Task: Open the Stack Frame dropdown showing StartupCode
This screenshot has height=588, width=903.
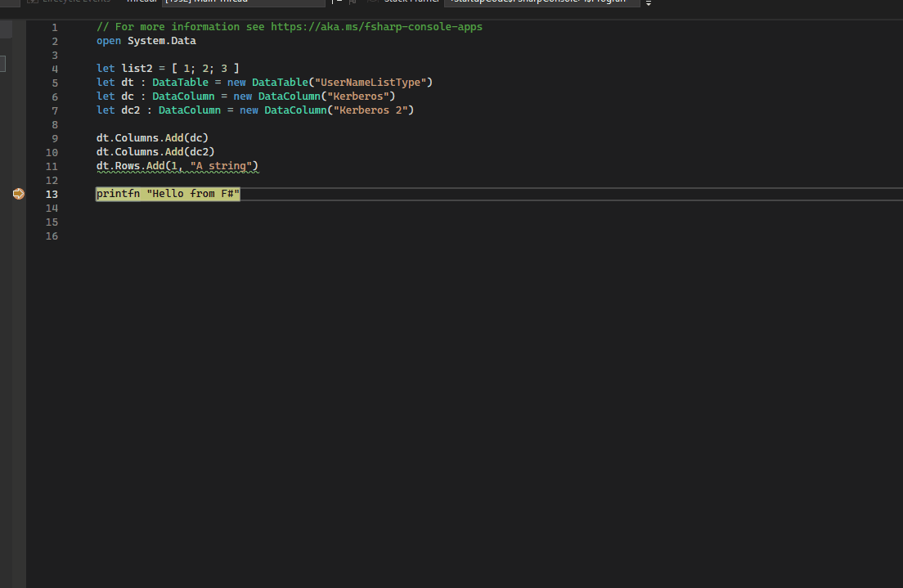Action: pyautogui.click(x=540, y=2)
